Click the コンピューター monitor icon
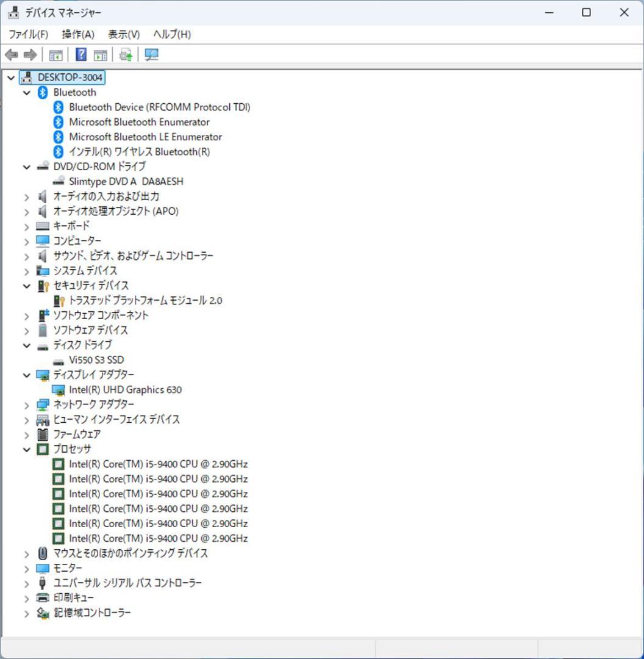The image size is (644, 659). 43,241
